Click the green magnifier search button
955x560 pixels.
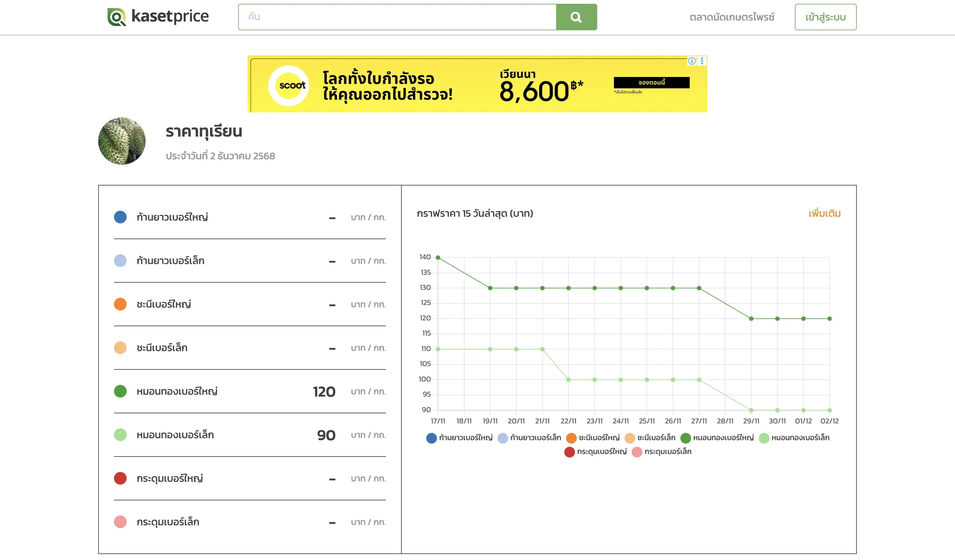pos(576,17)
